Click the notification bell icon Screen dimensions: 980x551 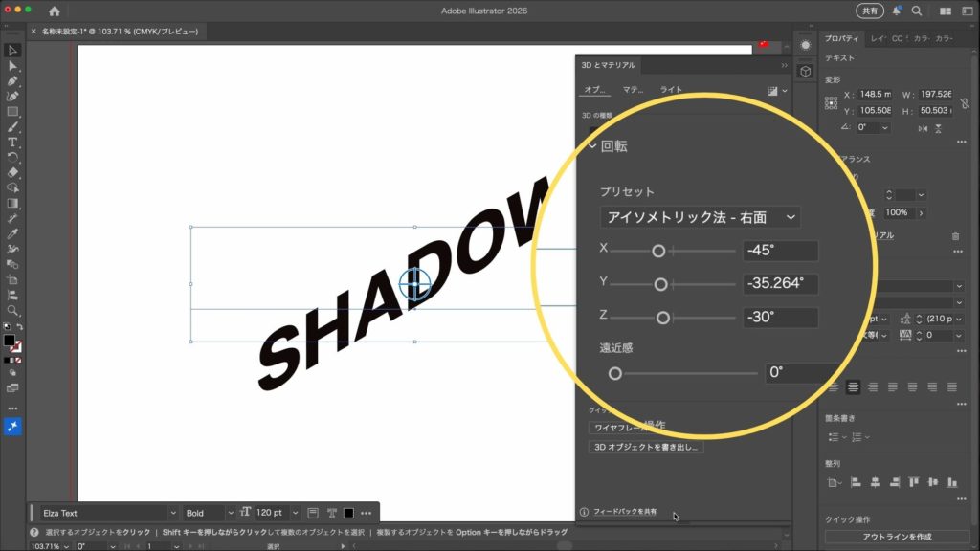(x=897, y=11)
